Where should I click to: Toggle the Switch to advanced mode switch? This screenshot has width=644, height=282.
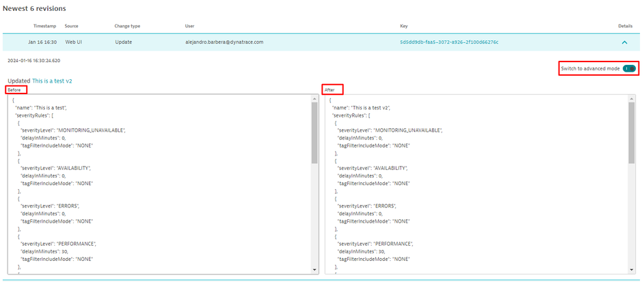629,68
